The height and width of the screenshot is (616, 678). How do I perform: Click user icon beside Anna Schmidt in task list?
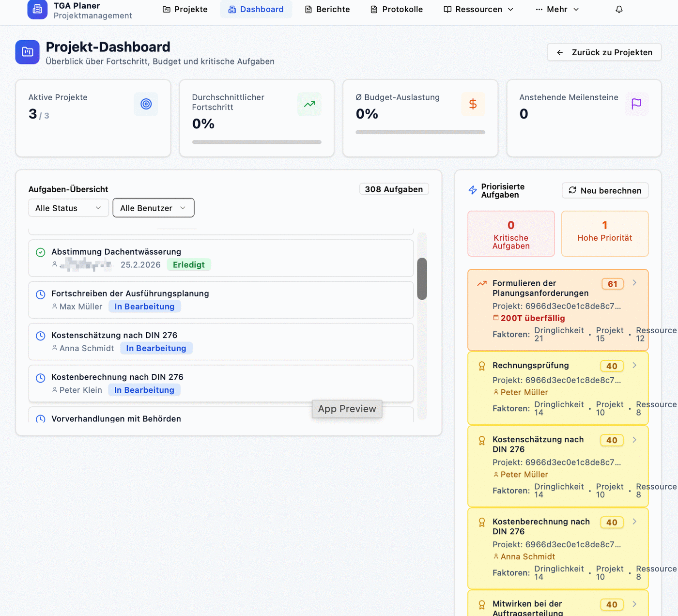pyautogui.click(x=55, y=348)
